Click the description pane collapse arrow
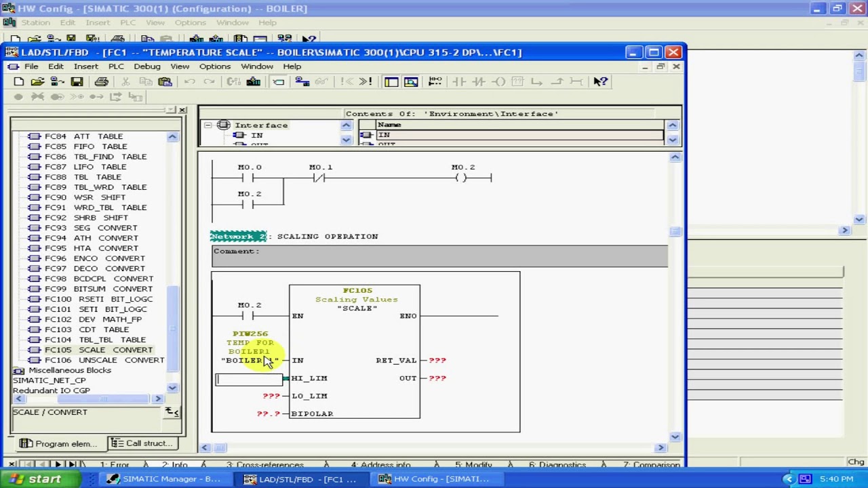This screenshot has height=488, width=868. (x=172, y=412)
